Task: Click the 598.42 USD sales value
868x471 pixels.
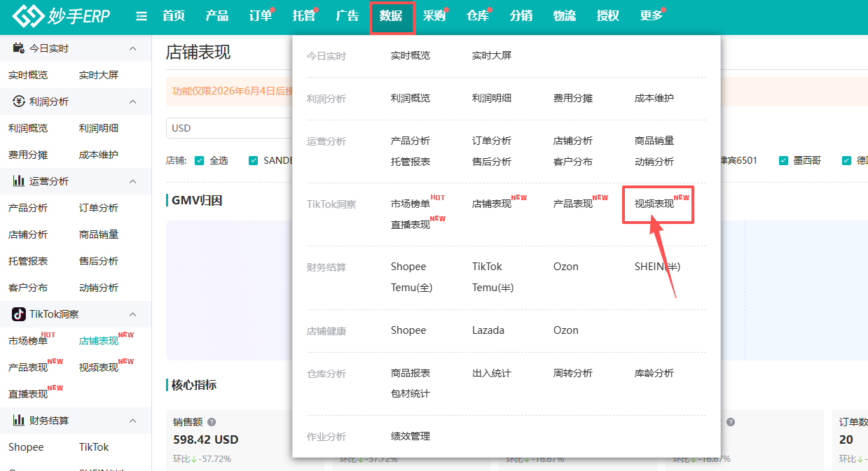Action: click(206, 440)
